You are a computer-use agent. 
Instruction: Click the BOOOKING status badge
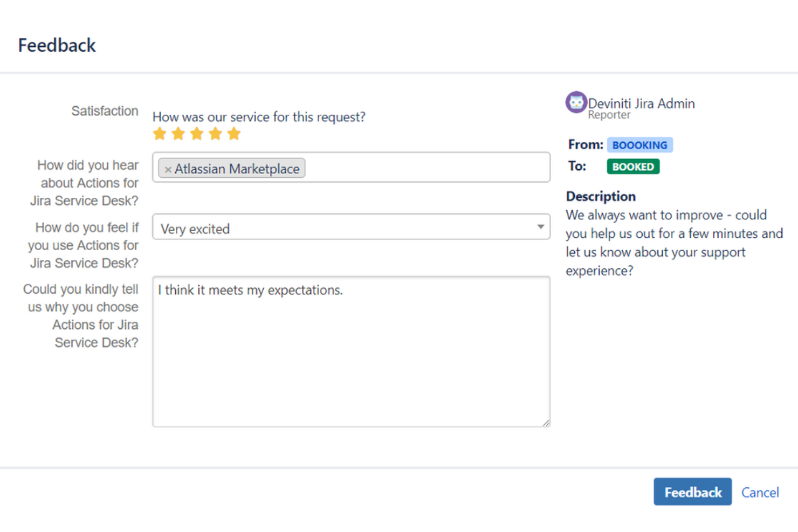click(639, 145)
